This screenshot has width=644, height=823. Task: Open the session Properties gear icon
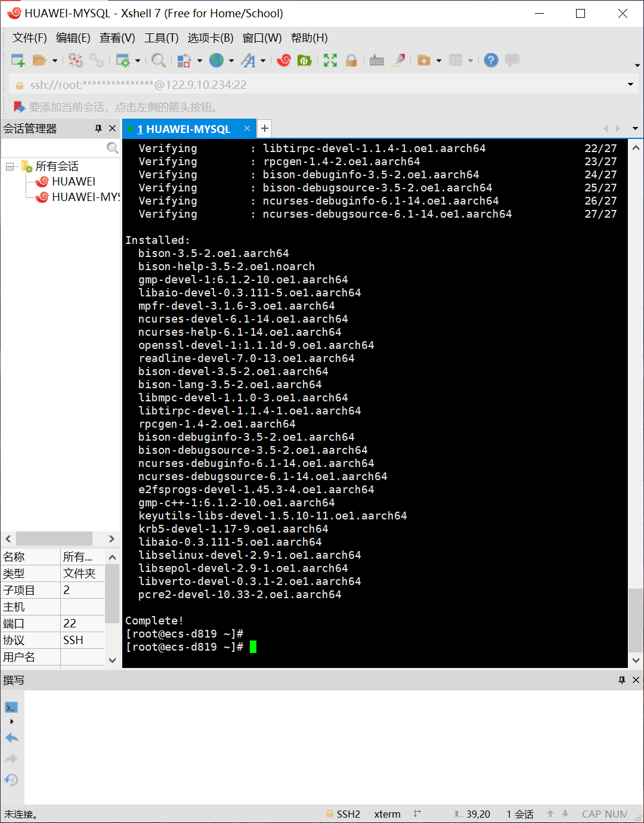pyautogui.click(x=123, y=60)
